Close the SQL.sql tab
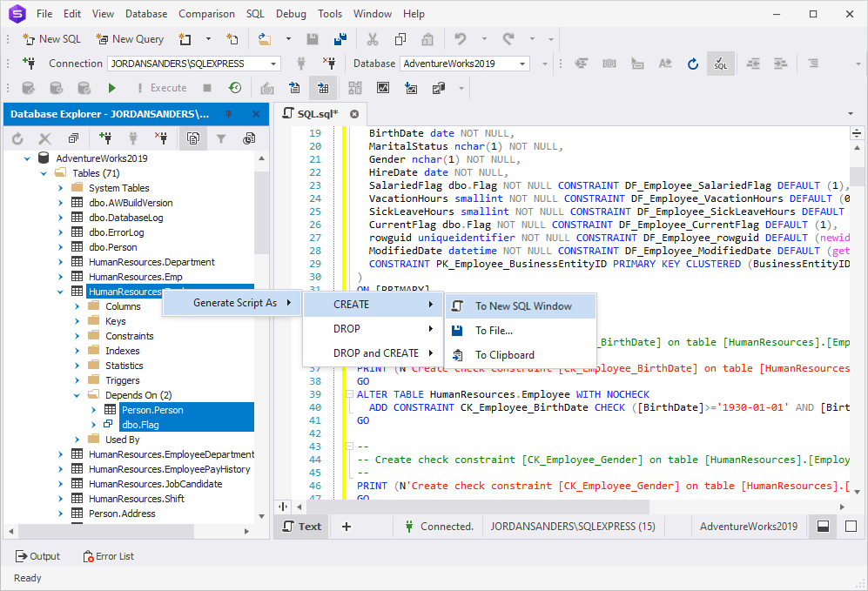Image resolution: width=868 pixels, height=591 pixels. [354, 114]
